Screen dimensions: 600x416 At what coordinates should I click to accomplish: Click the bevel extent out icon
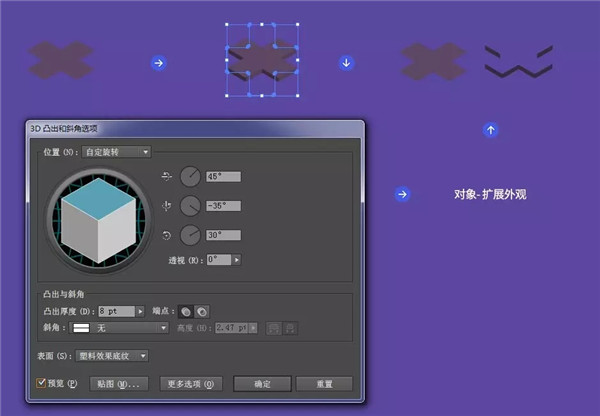(x=274, y=328)
